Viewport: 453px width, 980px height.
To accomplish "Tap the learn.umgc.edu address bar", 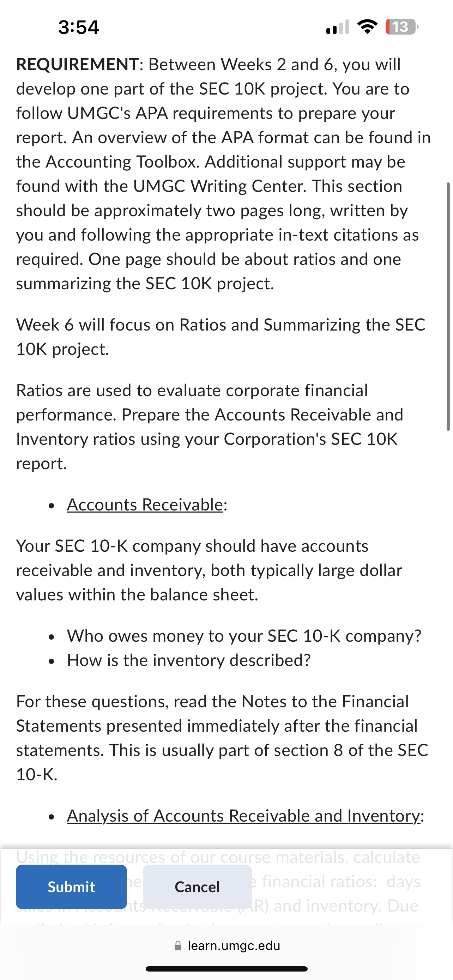I will pyautogui.click(x=227, y=945).
